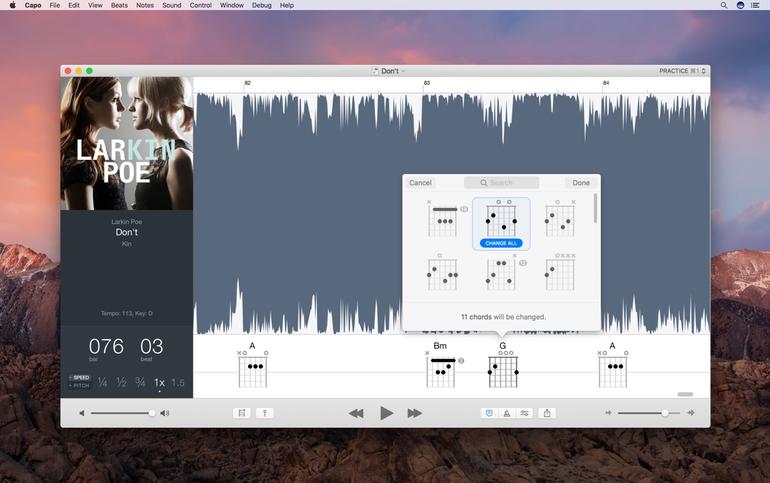Open the Don't title dropdown chevron
This screenshot has width=770, height=483.
coord(404,71)
